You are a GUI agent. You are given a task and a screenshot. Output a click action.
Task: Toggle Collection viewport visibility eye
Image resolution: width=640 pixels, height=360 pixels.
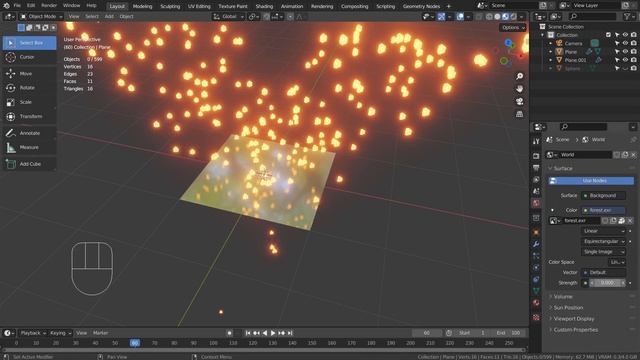pyautogui.click(x=625, y=35)
